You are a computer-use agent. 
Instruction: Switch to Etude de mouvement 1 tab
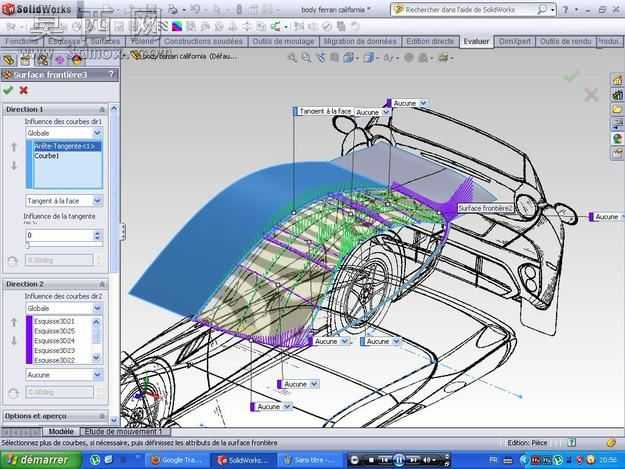tap(124, 432)
